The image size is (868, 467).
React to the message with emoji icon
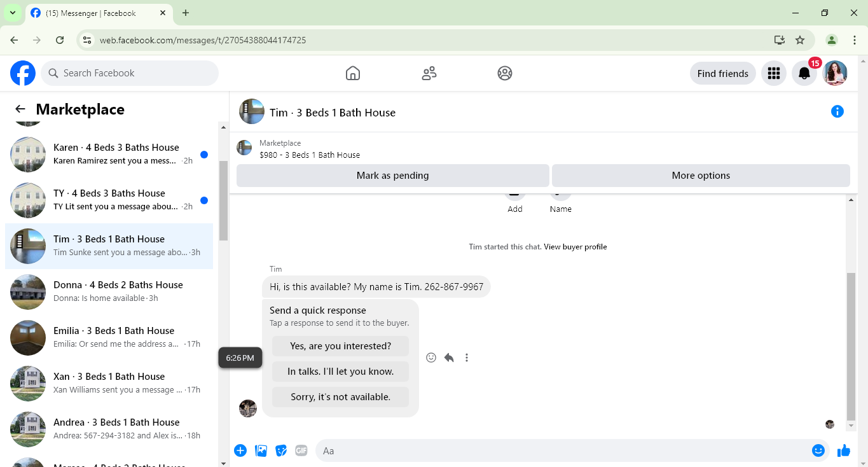pyautogui.click(x=431, y=358)
